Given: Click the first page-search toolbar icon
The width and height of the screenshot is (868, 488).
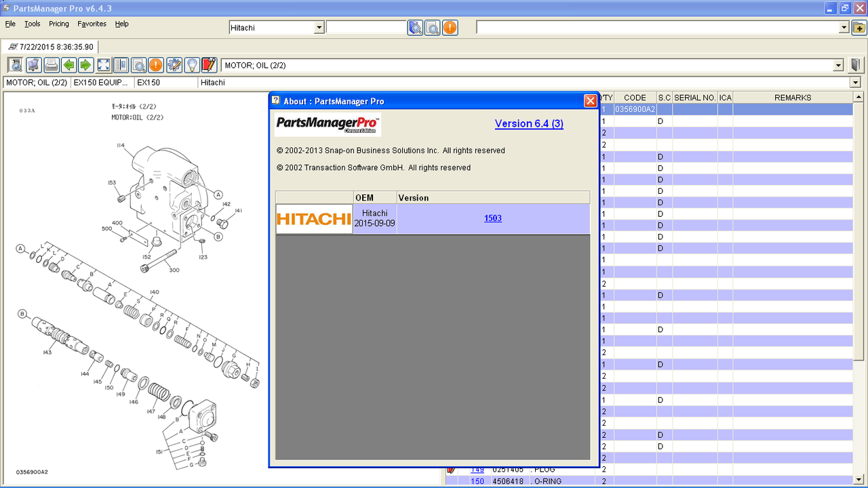Looking at the screenshot, I should 15,65.
